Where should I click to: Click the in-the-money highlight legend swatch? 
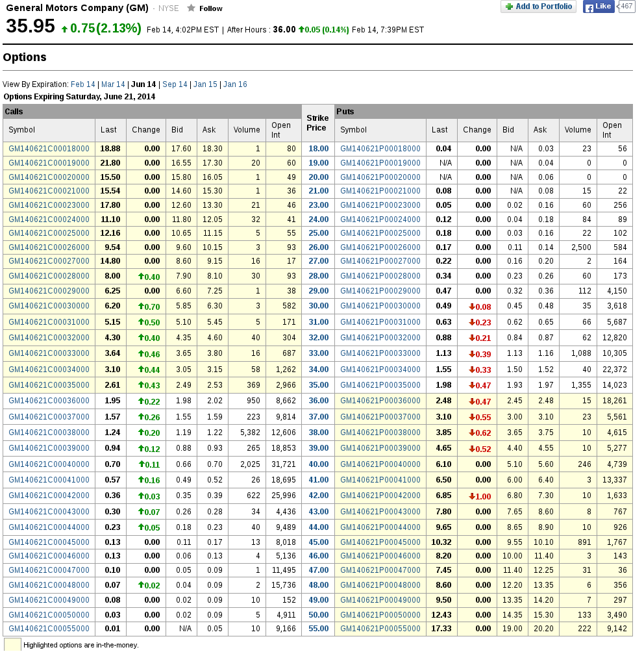[x=12, y=644]
